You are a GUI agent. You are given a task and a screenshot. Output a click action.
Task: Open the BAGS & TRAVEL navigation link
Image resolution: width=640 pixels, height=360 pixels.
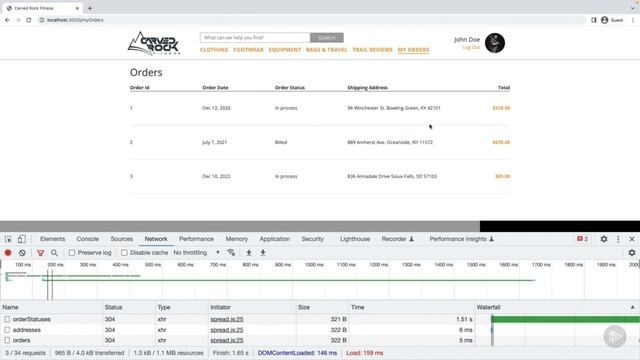click(327, 50)
